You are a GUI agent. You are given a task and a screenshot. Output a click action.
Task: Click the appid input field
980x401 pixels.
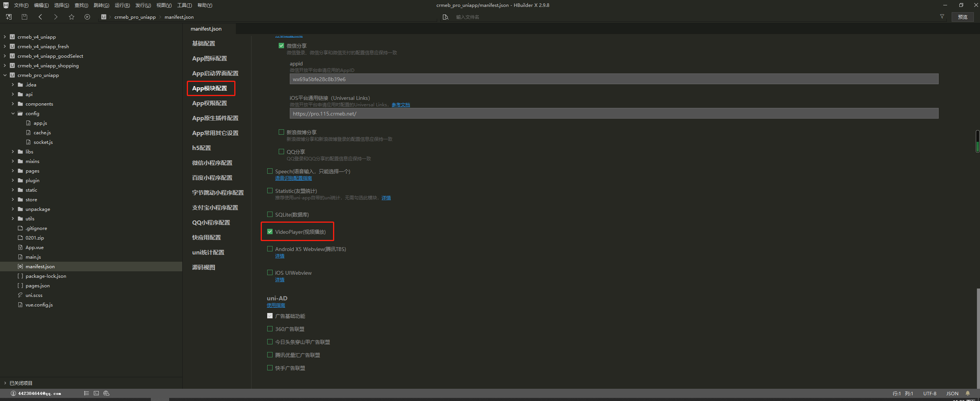614,79
